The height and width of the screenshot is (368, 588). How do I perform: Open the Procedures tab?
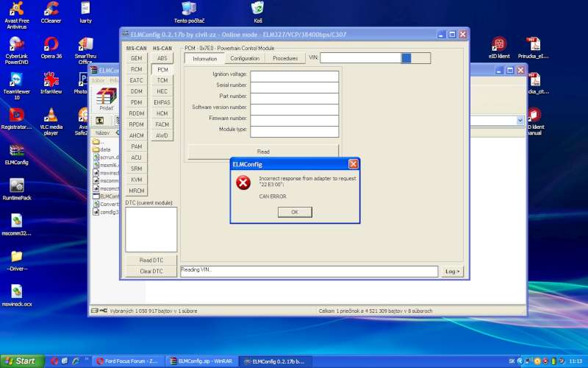(x=284, y=58)
